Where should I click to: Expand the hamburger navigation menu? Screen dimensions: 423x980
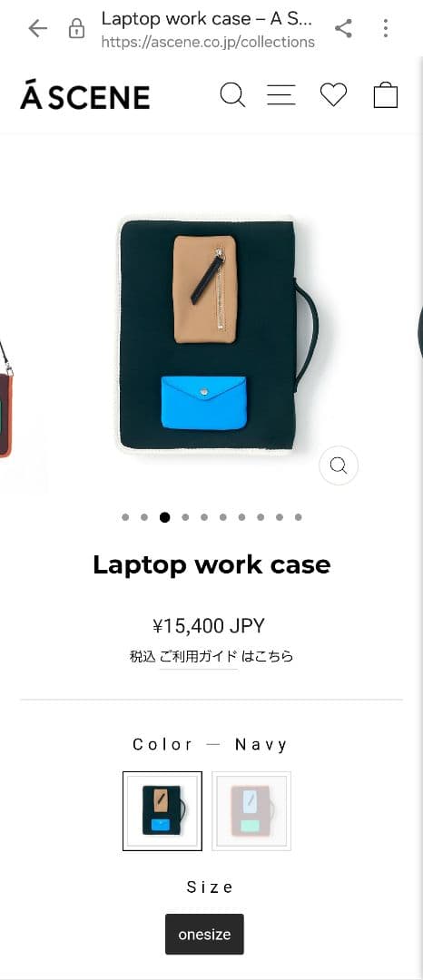pyautogui.click(x=281, y=95)
